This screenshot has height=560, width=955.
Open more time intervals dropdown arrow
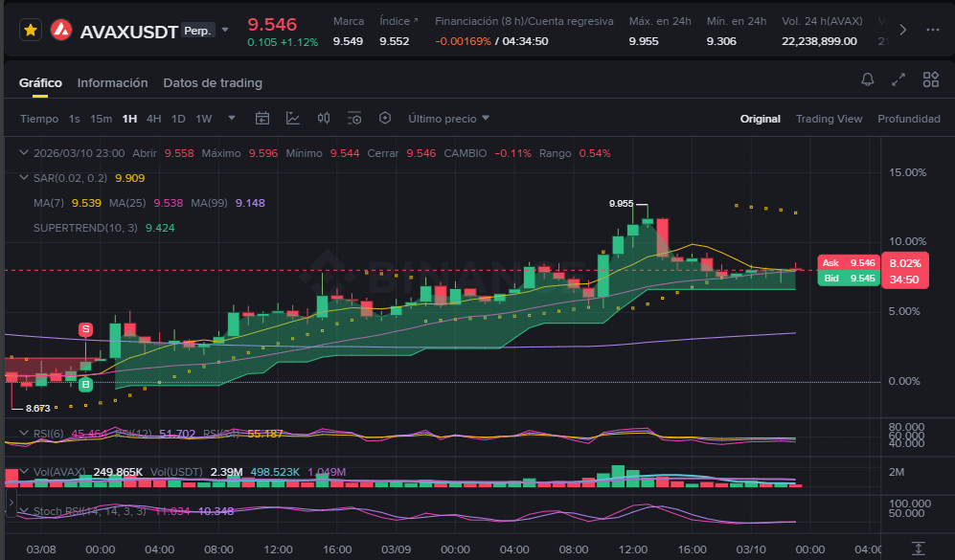(232, 118)
